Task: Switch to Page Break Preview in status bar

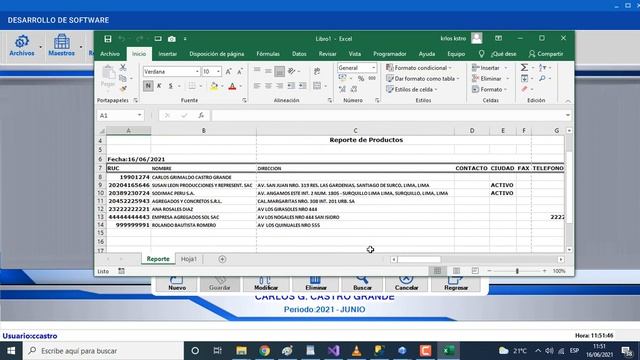Action: (x=475, y=271)
